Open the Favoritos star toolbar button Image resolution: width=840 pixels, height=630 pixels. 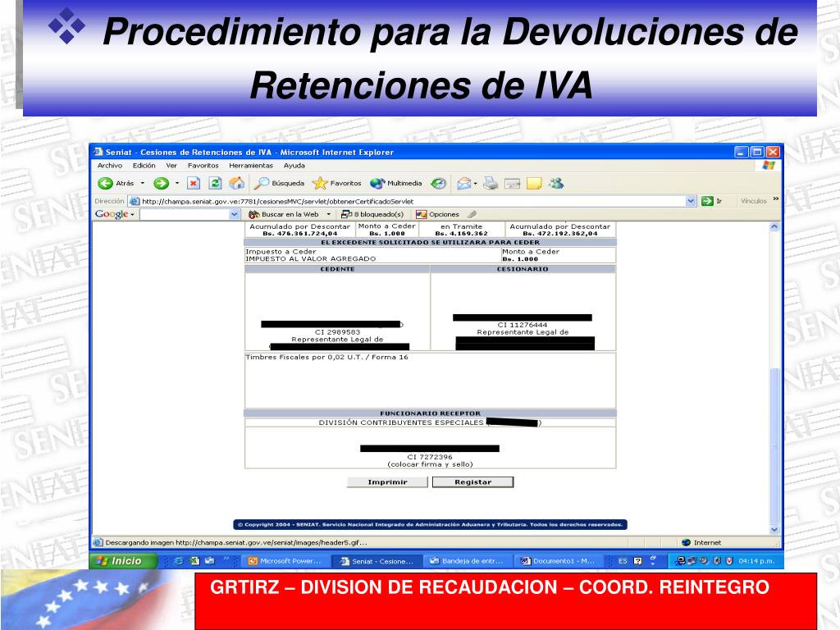tap(336, 183)
